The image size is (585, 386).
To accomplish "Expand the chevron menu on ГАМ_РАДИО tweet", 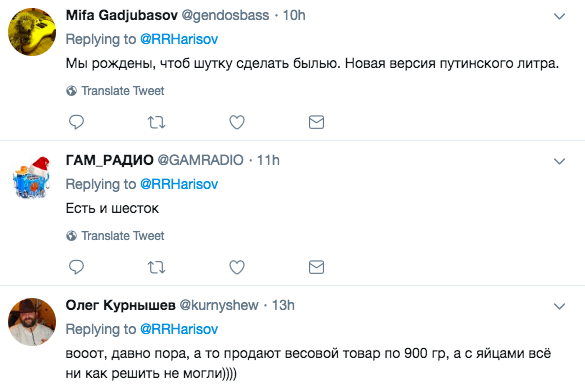I will [559, 161].
